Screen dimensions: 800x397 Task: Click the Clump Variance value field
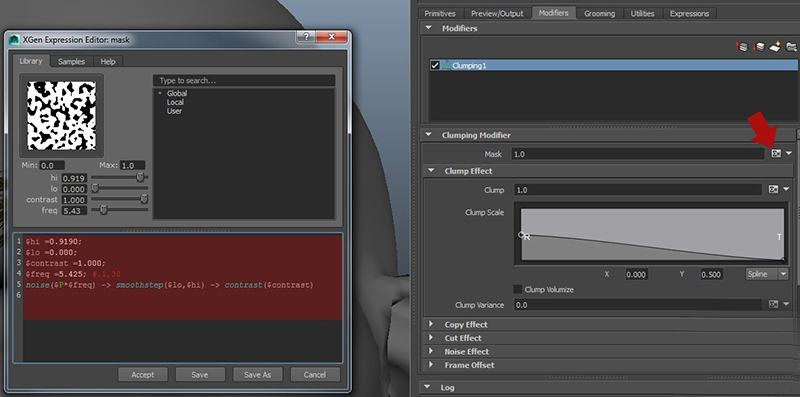pos(638,305)
